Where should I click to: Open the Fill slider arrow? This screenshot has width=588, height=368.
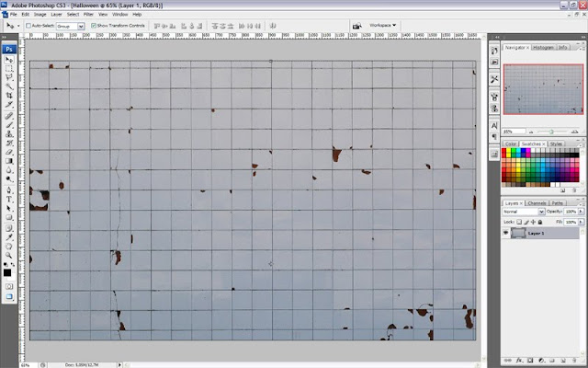pos(581,222)
